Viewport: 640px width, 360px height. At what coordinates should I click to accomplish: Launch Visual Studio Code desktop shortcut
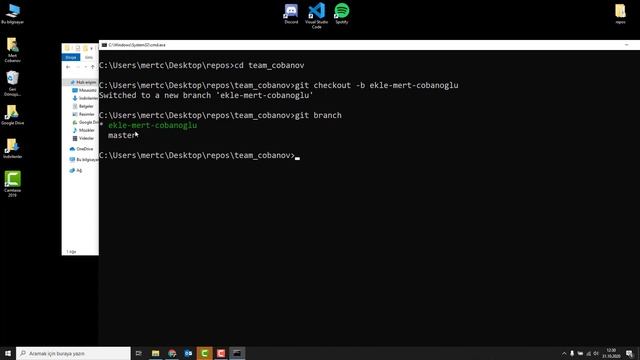pyautogui.click(x=316, y=16)
